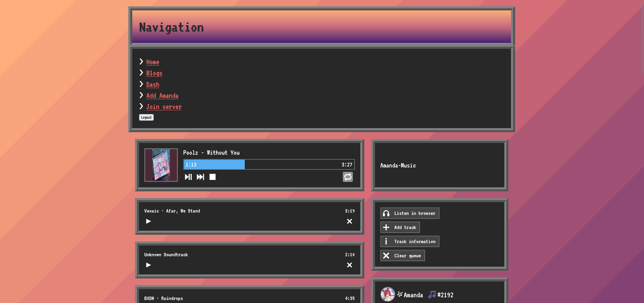Click the chevron next to Add Amanda
Screen dimensions: 644x303
coord(141,95)
